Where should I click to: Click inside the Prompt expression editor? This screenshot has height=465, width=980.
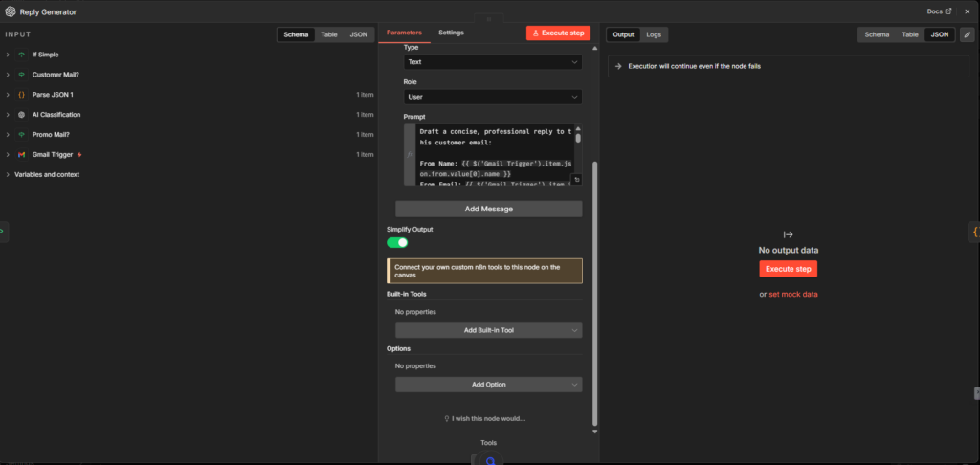pos(494,154)
